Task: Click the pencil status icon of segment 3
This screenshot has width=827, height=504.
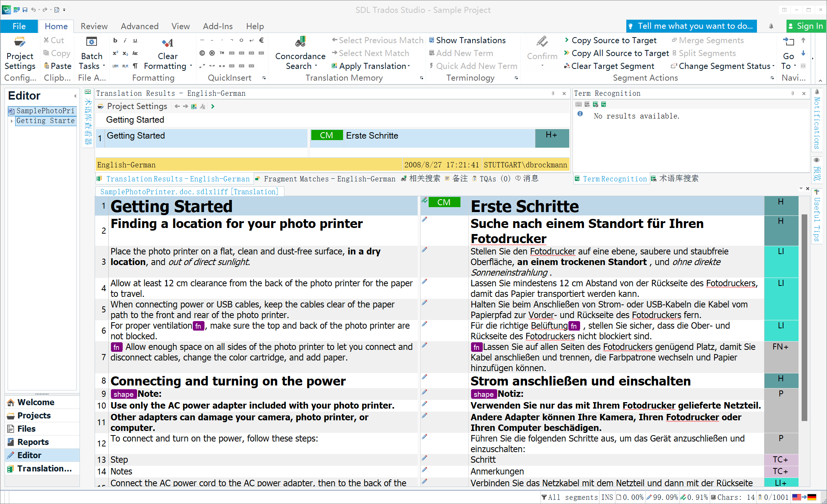Action: [424, 250]
